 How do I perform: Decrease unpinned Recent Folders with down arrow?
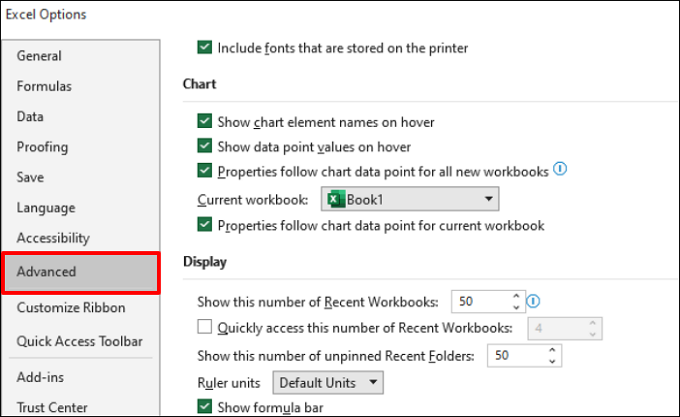point(551,360)
